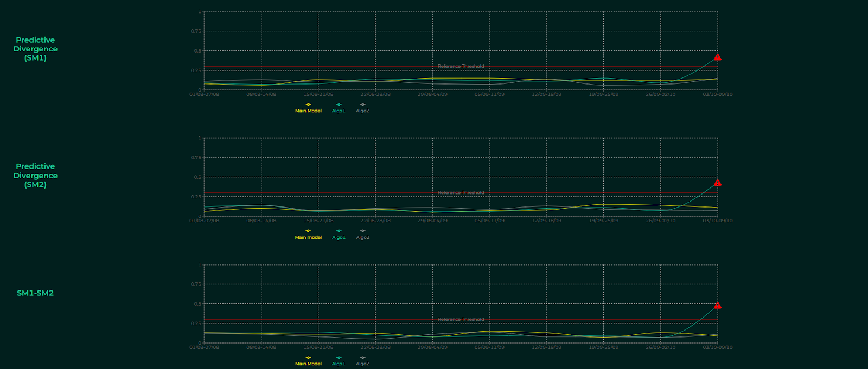This screenshot has height=369, width=868.
Task: Click 03/10-09/10 axis label on SM1 chart
Action: coord(718,94)
